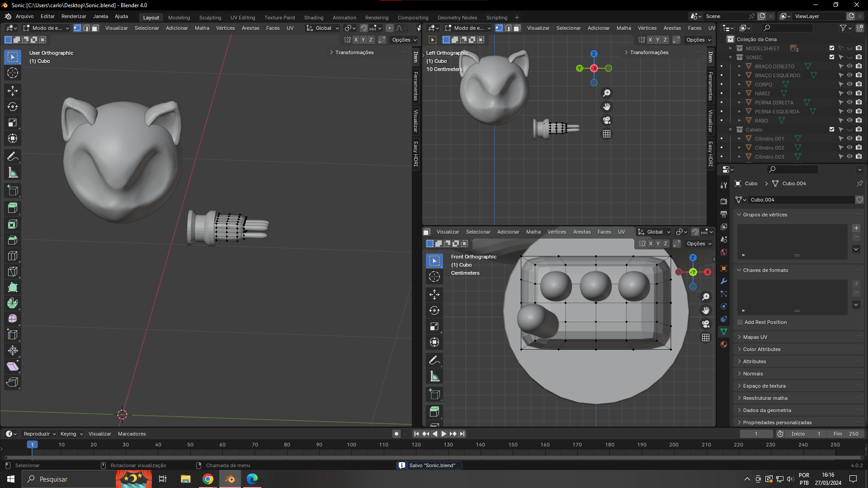This screenshot has height=488, width=868.
Task: Select the Measure tool in left toolbar
Action: click(x=13, y=173)
